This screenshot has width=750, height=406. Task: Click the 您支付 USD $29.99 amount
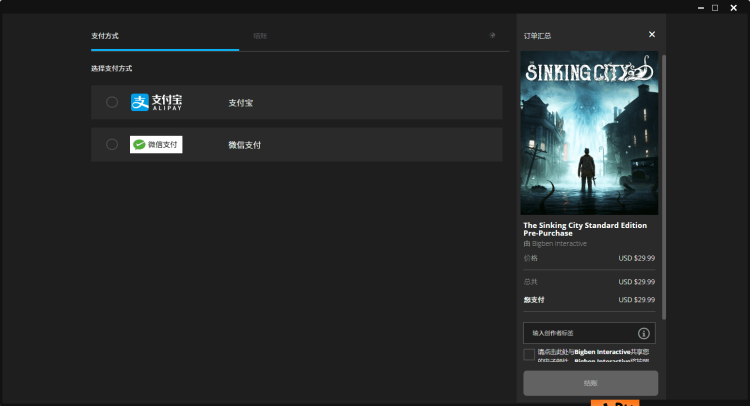pyautogui.click(x=637, y=300)
